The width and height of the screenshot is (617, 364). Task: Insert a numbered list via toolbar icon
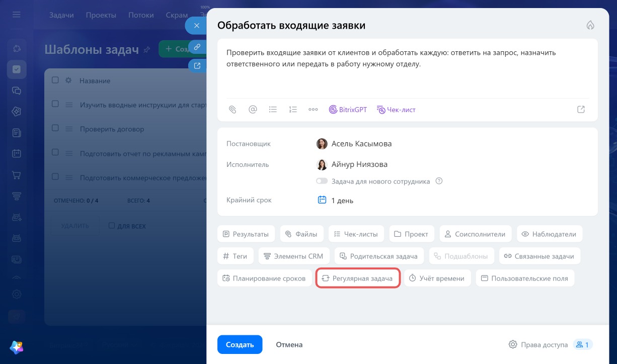pos(293,109)
